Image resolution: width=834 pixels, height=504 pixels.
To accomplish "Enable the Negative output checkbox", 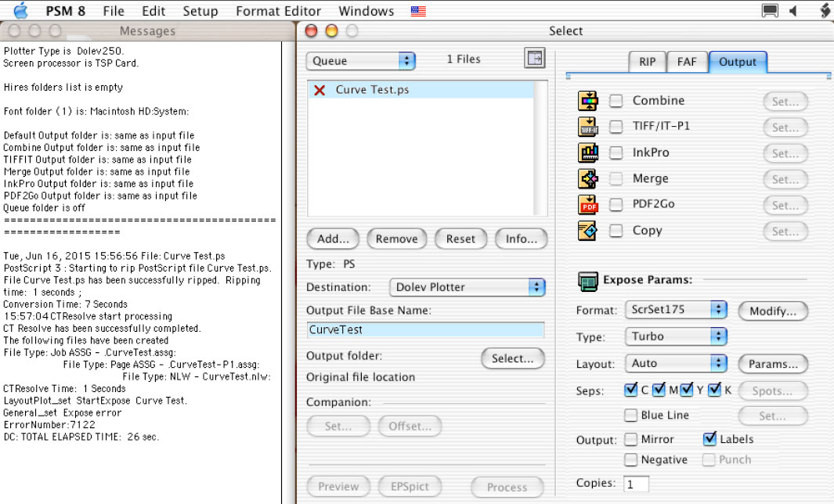I will click(x=631, y=459).
